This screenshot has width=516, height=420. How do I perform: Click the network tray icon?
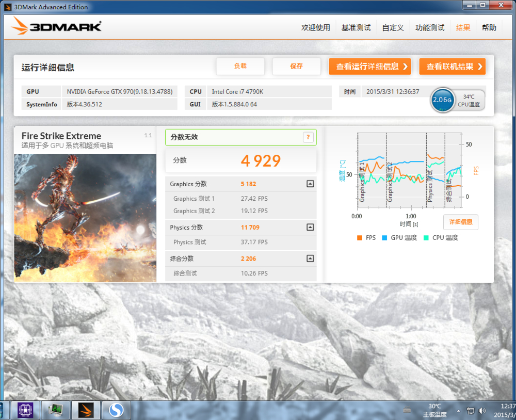tap(471, 411)
